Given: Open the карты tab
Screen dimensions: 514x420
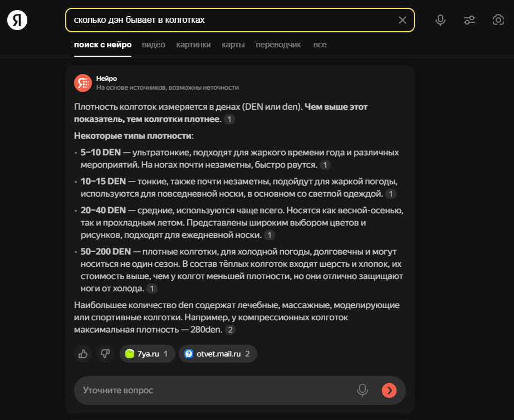Looking at the screenshot, I should (233, 45).
